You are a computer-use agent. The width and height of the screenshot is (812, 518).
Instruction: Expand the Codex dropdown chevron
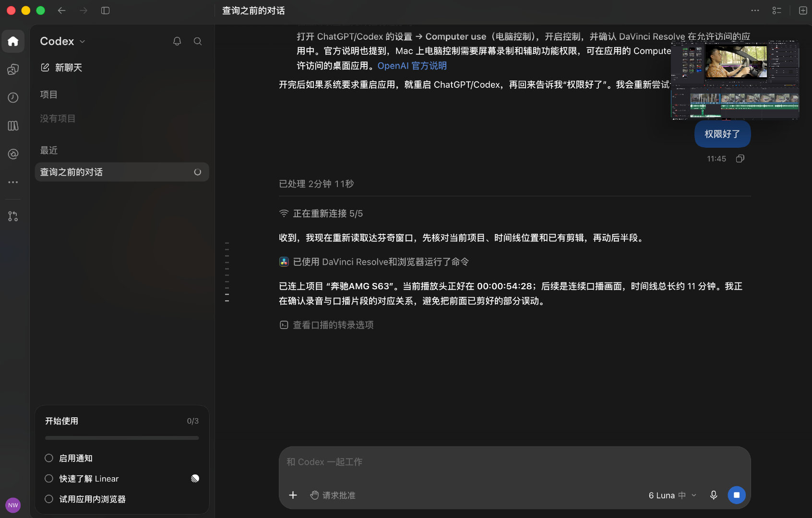click(x=83, y=41)
